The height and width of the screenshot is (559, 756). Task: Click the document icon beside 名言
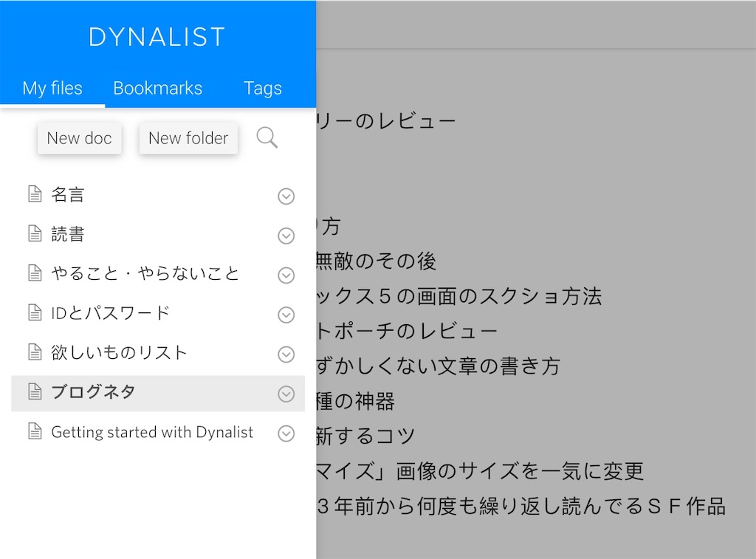(x=35, y=193)
